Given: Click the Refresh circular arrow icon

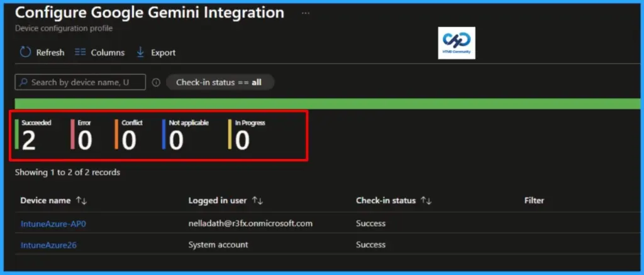Looking at the screenshot, I should [x=25, y=53].
